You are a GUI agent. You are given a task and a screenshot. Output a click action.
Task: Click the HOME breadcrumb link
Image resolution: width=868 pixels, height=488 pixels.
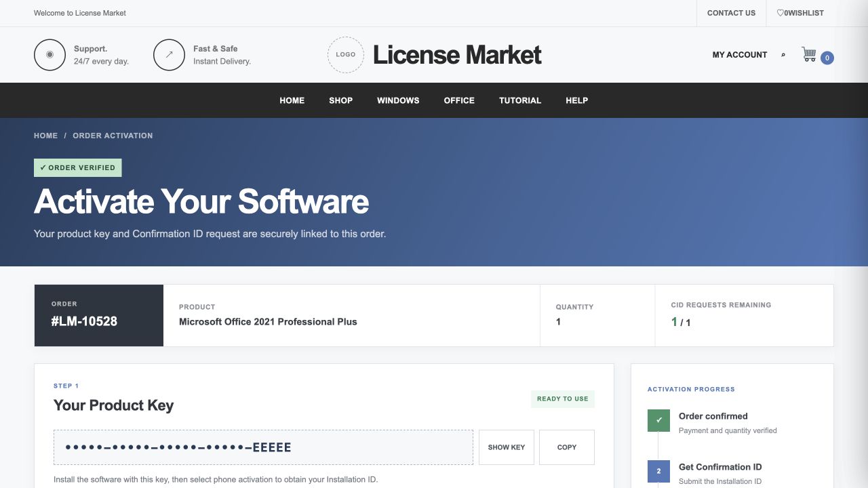[45, 136]
